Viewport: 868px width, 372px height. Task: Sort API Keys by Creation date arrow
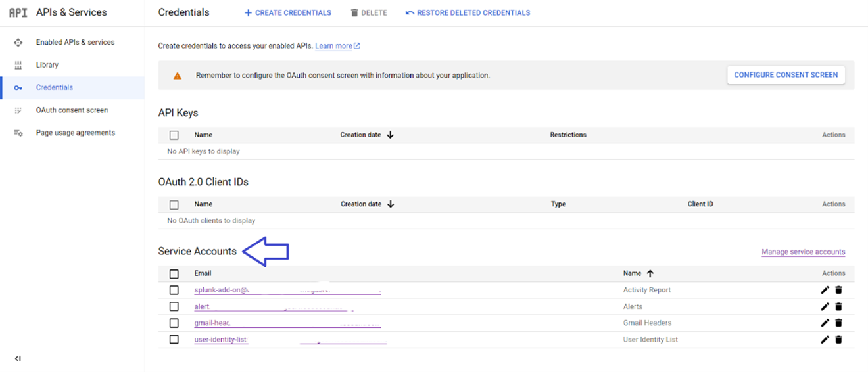pyautogui.click(x=390, y=135)
